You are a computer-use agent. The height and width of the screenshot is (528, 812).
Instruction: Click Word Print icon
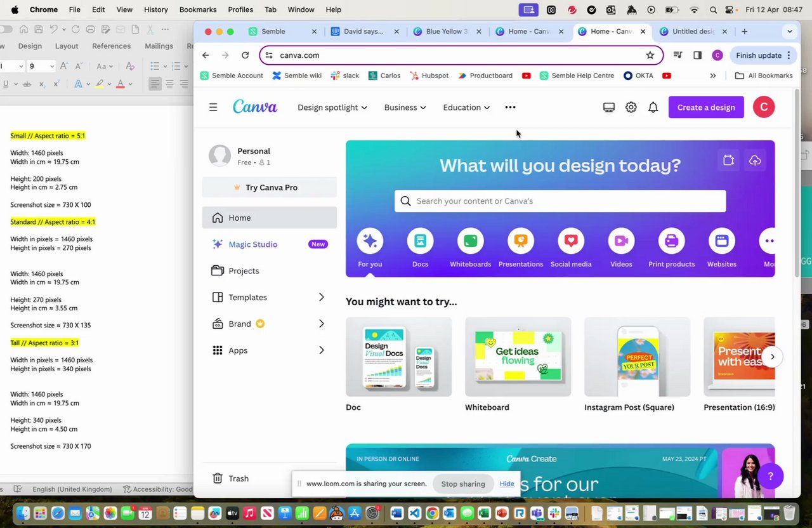point(91,29)
